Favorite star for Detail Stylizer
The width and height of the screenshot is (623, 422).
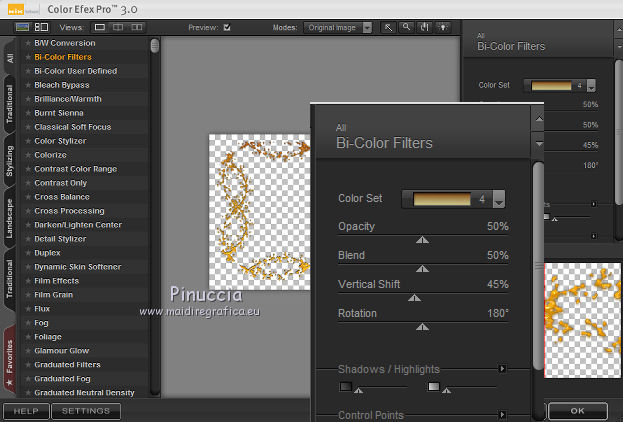(x=28, y=239)
